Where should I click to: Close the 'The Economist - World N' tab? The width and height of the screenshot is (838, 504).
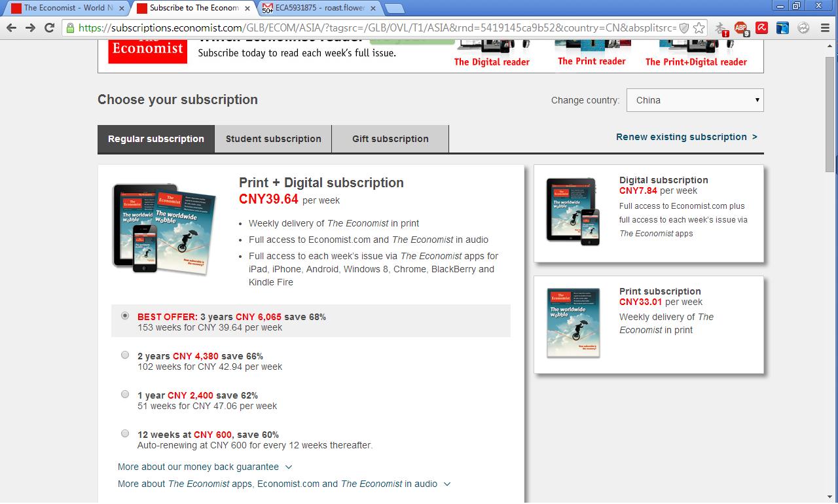(x=122, y=9)
